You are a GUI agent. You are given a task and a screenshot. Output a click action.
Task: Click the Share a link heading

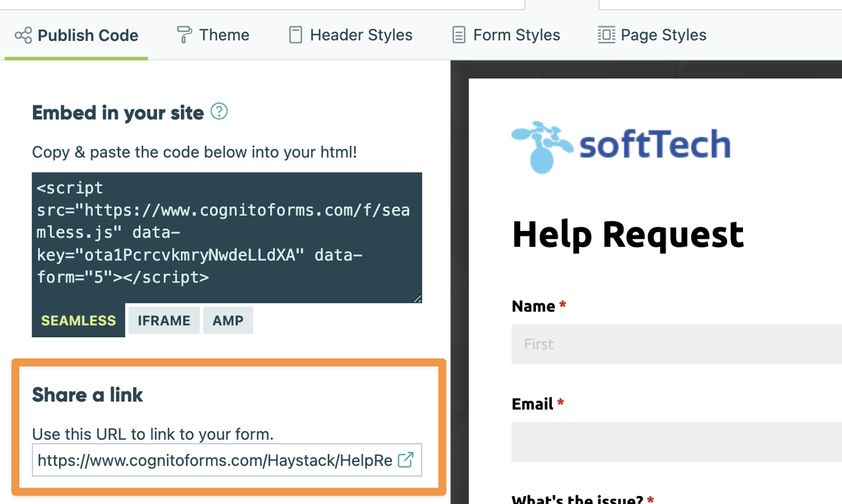point(87,395)
